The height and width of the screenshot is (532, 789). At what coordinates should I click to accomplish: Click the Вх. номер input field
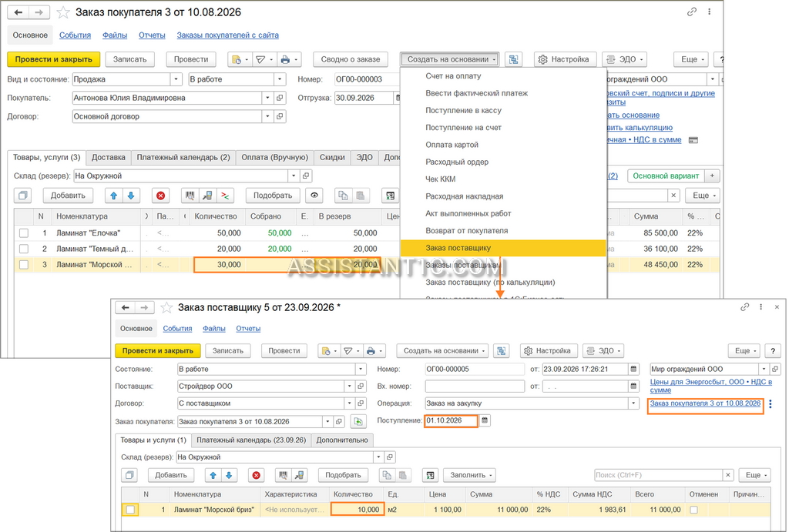(475, 386)
